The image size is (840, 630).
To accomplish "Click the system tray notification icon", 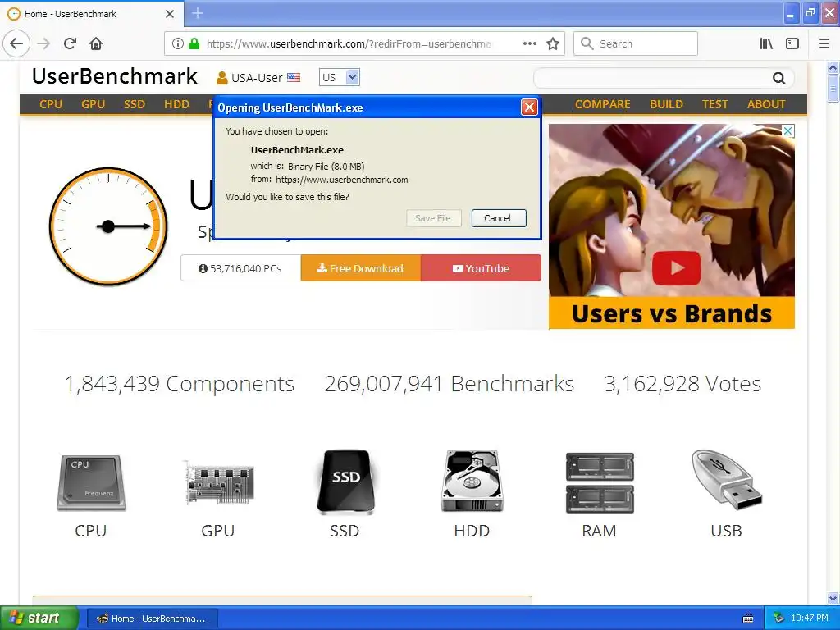I will 779,619.
